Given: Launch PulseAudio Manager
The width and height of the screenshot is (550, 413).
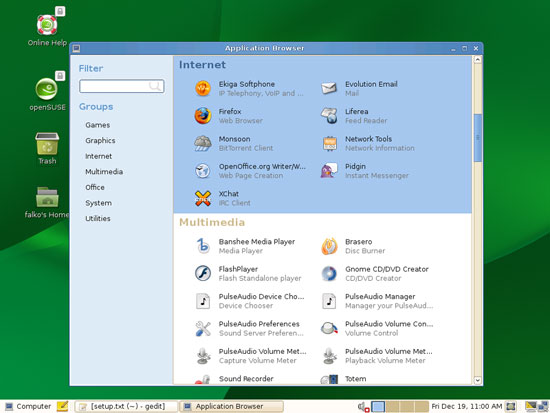Looking at the screenshot, I should pos(377,301).
